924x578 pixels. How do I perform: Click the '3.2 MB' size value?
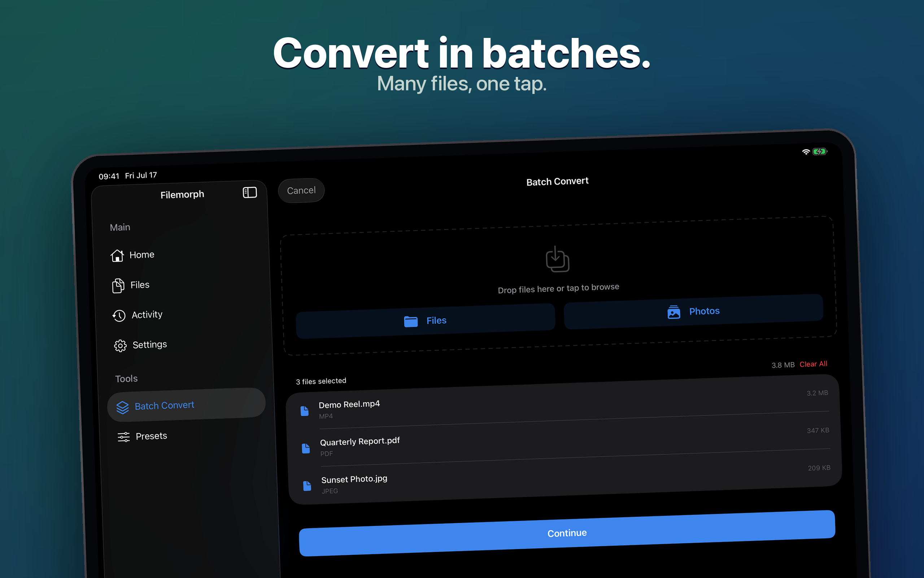point(817,393)
